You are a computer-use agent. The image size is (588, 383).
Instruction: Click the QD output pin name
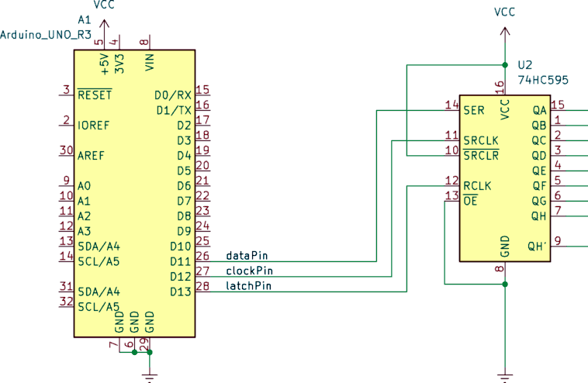click(x=539, y=156)
